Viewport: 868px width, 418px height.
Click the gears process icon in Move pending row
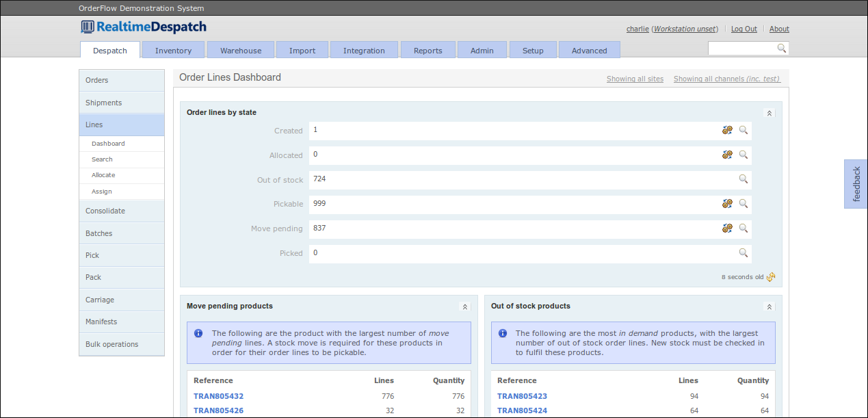(727, 228)
